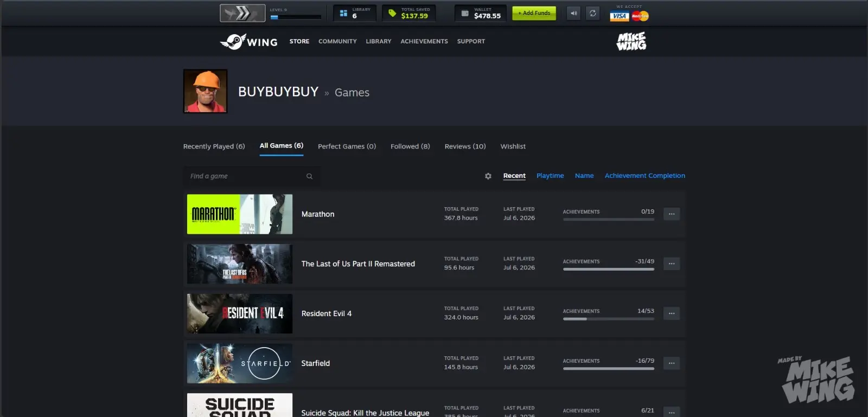Click the 145.8 hours total played value

coord(461,367)
